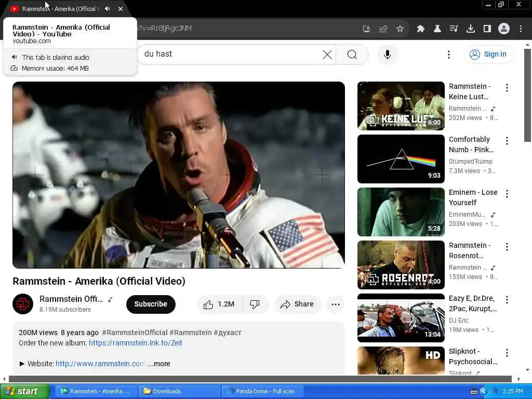Switch to Rammstein - Amerika taskbar item
Viewport: 532px width, 399px height.
pos(96,391)
